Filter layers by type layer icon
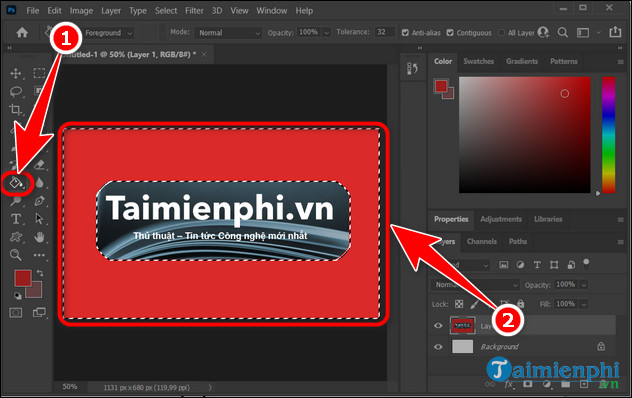The height and width of the screenshot is (398, 632). click(x=537, y=265)
